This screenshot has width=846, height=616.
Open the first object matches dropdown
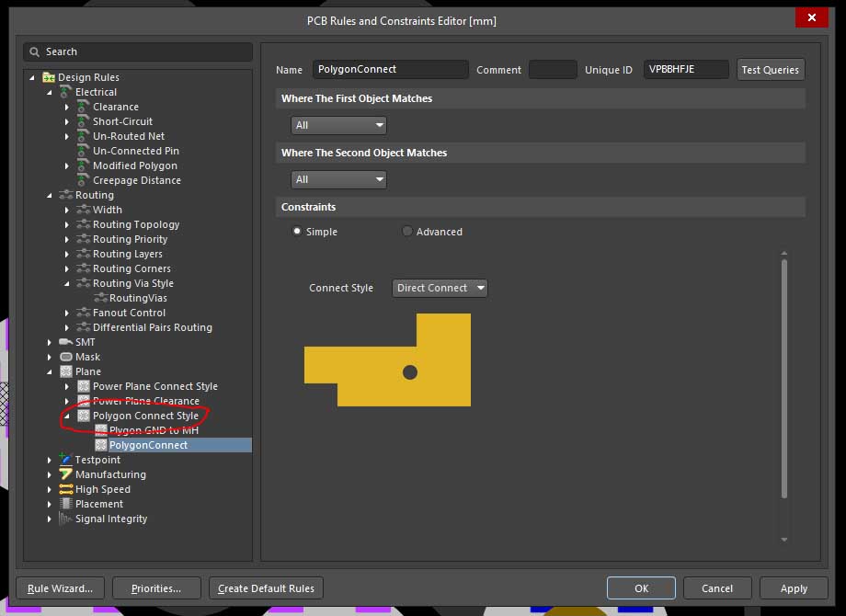(x=338, y=125)
